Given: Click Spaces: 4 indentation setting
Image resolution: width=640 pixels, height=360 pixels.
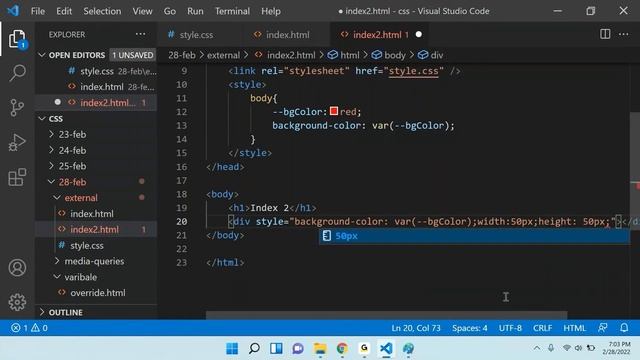Looking at the screenshot, I should (469, 328).
